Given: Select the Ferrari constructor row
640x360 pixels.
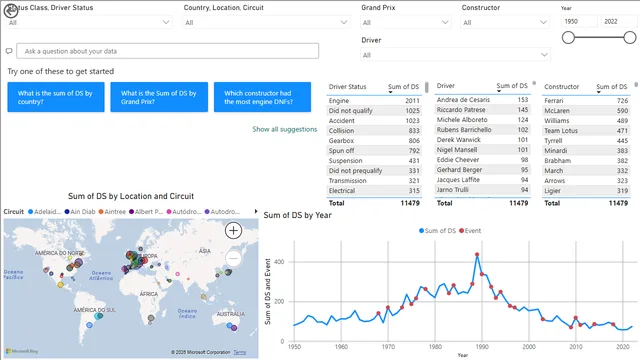Looking at the screenshot, I should 586,100.
